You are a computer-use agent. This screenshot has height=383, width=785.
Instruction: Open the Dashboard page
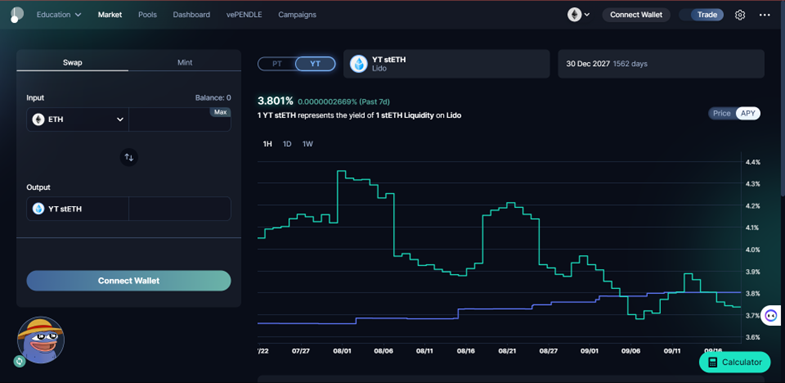click(191, 15)
